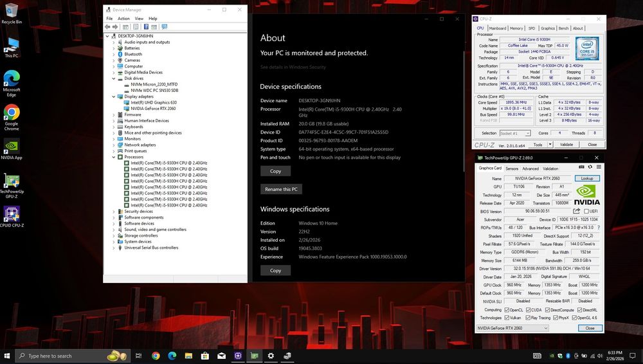Open the Microsoft Edge desktop icon

click(x=12, y=84)
